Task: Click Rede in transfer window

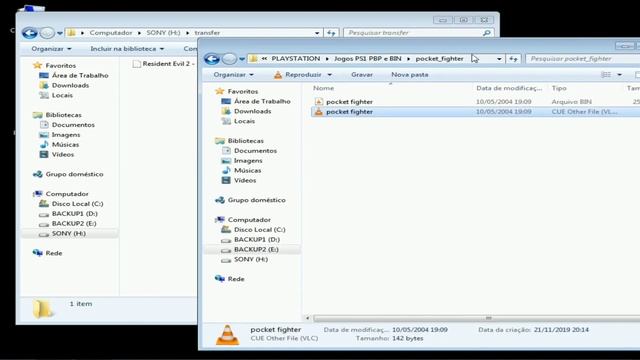Action: (53, 253)
